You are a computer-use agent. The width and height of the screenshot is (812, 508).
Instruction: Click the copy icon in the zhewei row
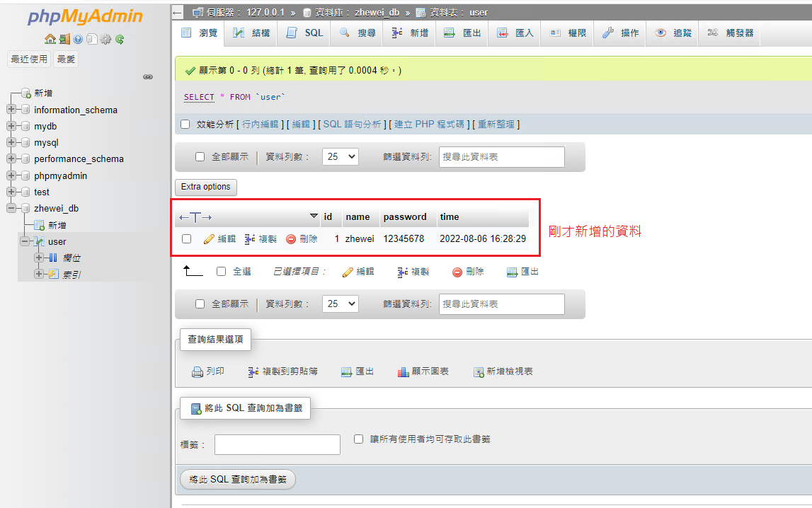tap(250, 239)
